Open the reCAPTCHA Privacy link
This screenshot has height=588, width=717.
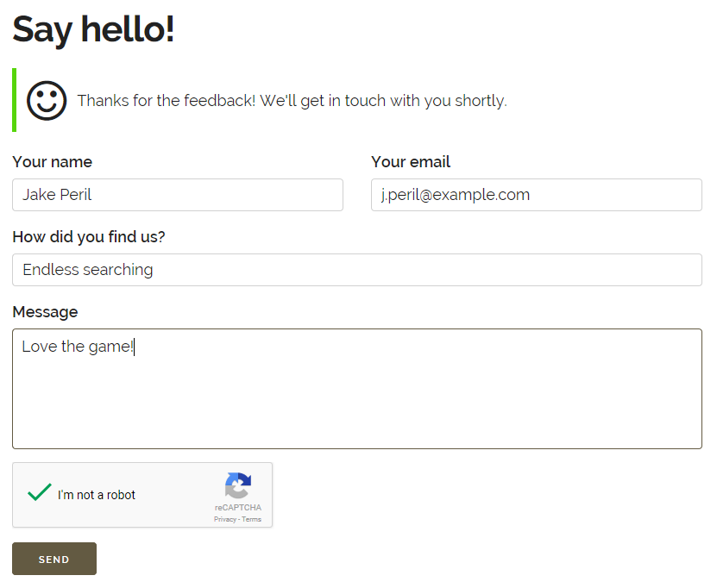tap(224, 519)
